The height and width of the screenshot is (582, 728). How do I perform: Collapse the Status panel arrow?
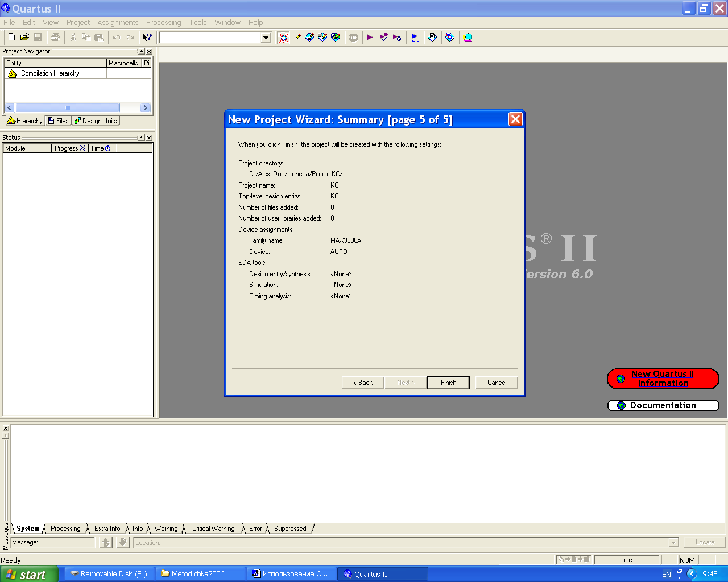pos(141,138)
